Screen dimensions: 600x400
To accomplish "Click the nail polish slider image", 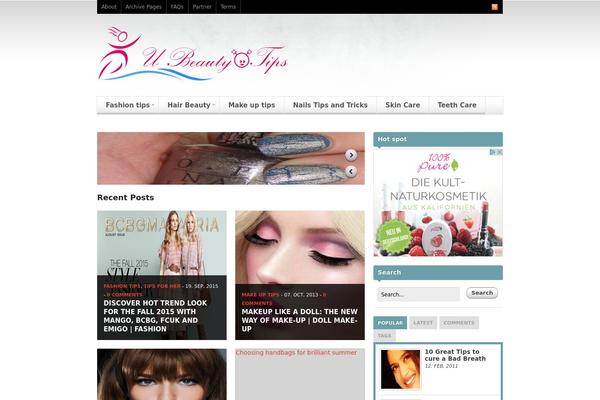I will click(231, 158).
